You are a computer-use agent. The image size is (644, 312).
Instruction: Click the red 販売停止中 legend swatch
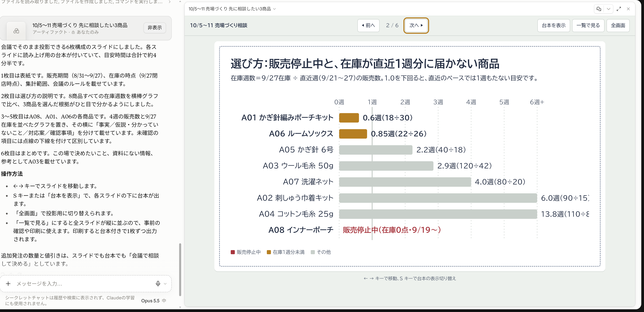232,252
